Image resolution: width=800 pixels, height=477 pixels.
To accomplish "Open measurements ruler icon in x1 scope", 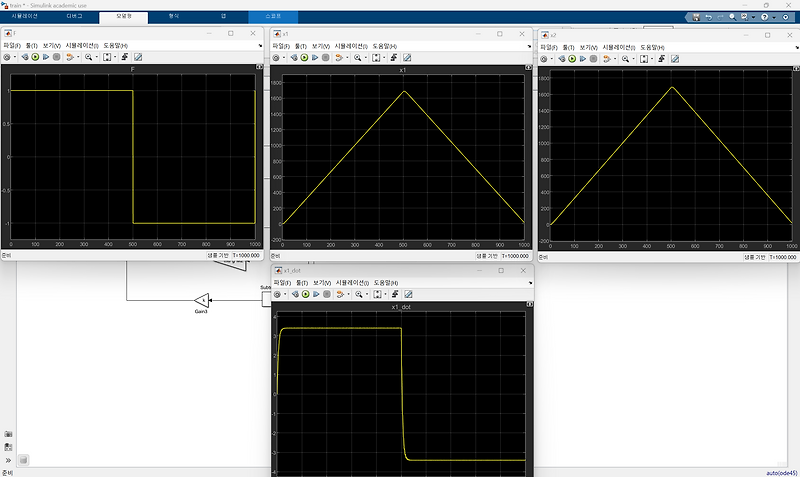I will pos(407,58).
